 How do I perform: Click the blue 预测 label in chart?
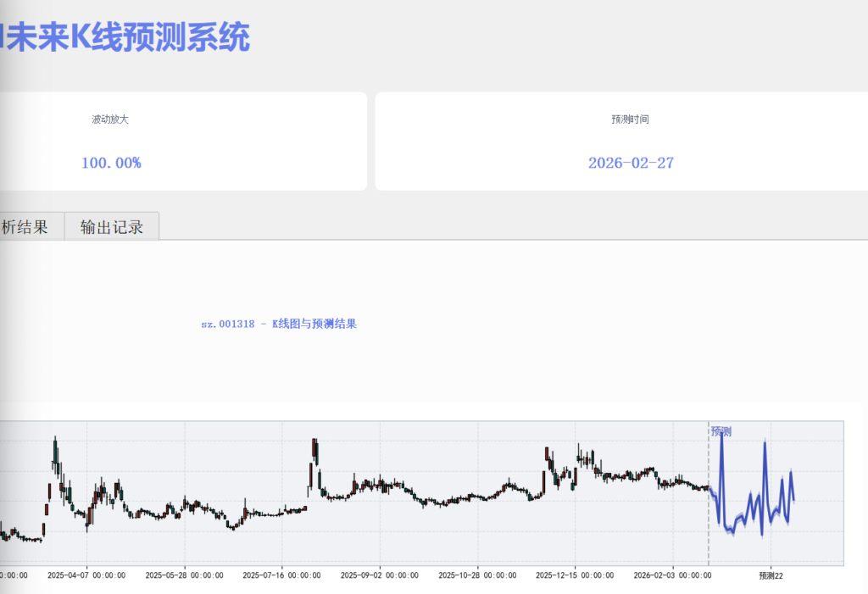(721, 431)
